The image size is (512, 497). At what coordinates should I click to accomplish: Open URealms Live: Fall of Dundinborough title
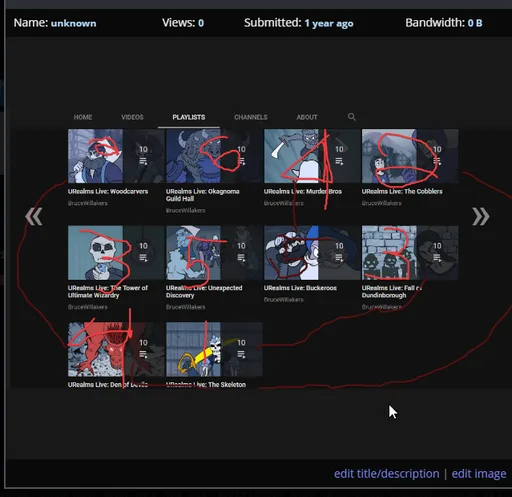coord(392,291)
